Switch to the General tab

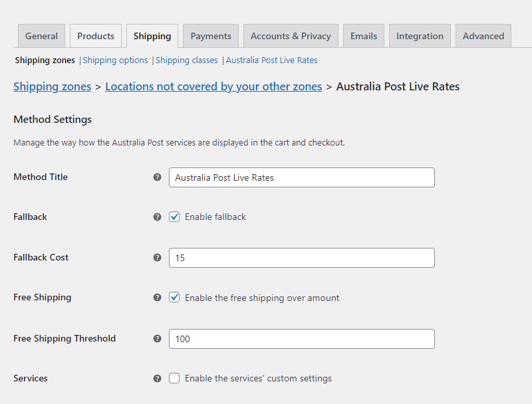pyautogui.click(x=41, y=36)
